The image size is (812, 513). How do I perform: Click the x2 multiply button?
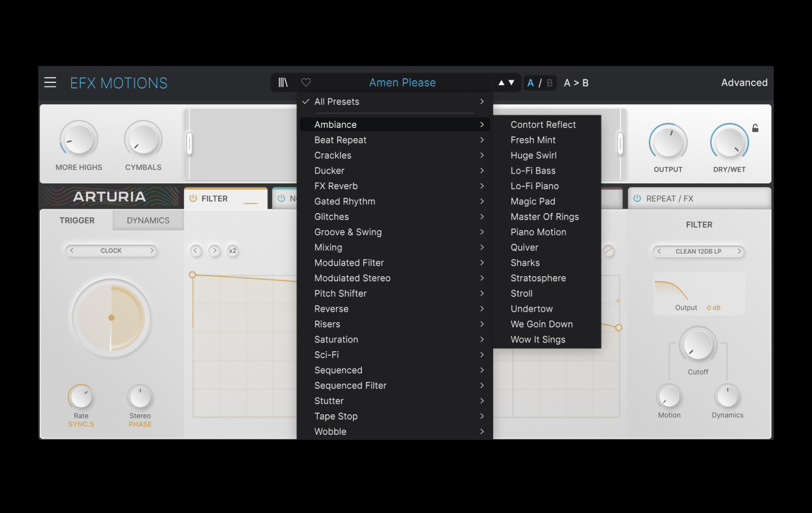[x=233, y=251]
